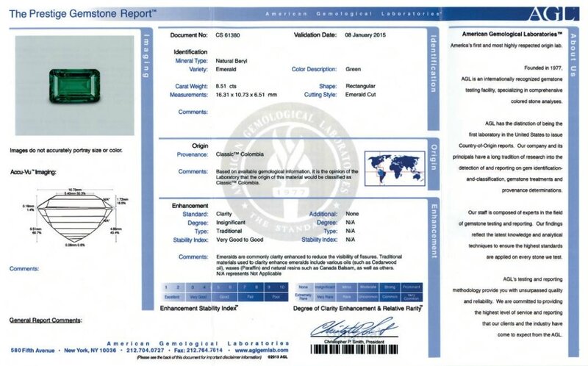Click the 'Enhancement Stability Index' caption
588x366 pixels.
pos(198,308)
